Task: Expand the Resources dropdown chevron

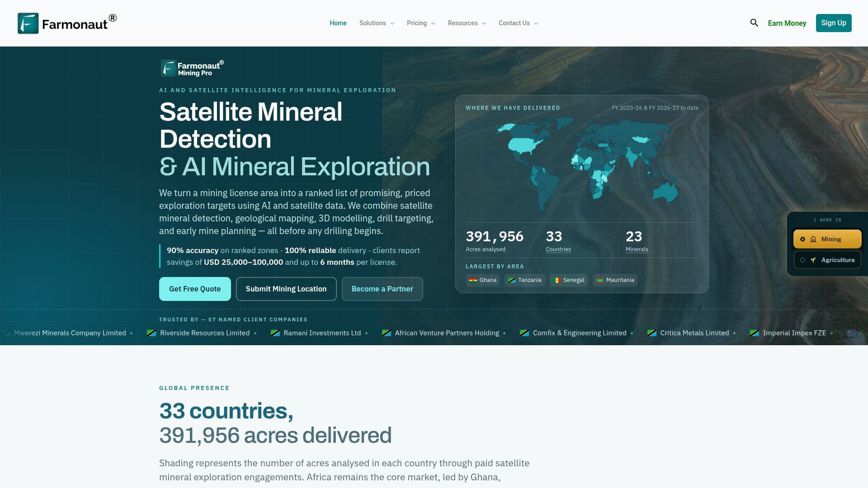Action: (x=484, y=23)
